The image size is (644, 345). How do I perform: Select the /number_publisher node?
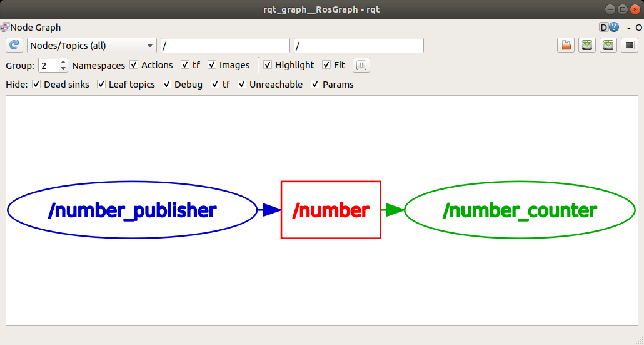click(133, 210)
